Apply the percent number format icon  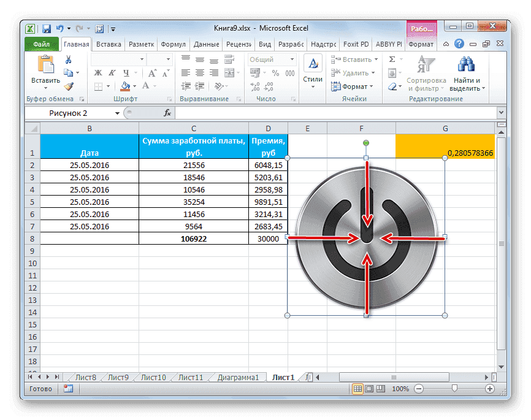275,73
